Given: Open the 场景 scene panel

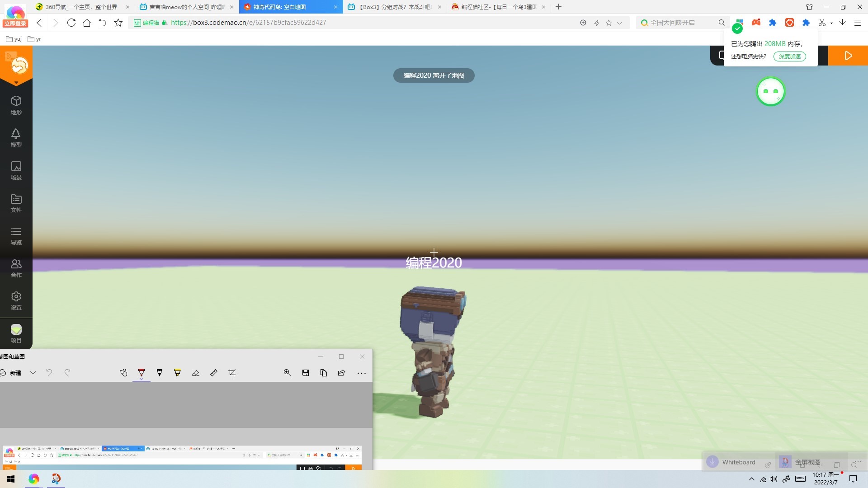Looking at the screenshot, I should (x=16, y=170).
